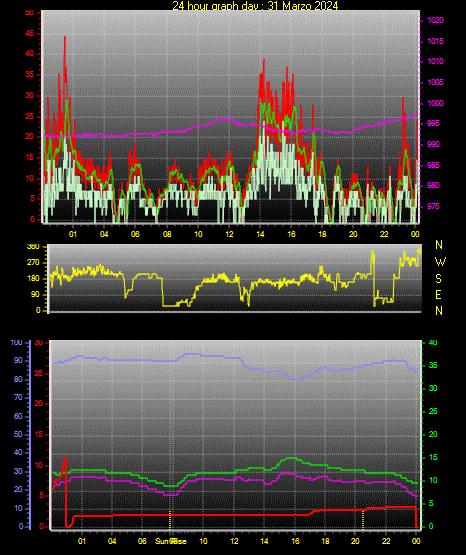The height and width of the screenshot is (555, 466).
Task: Click the magenta 985 pressure label
Action: click(433, 165)
